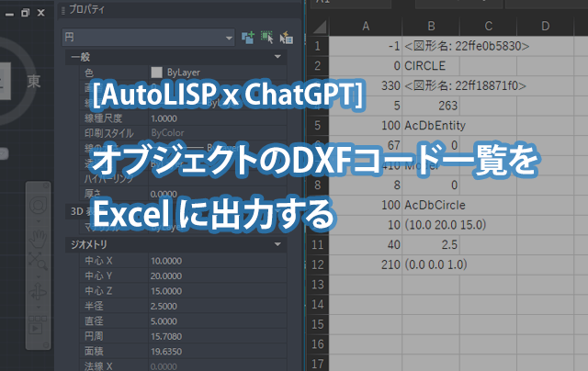The height and width of the screenshot is (371, 588).
Task: Collapse the 一般 section in Properties
Action: 278,57
